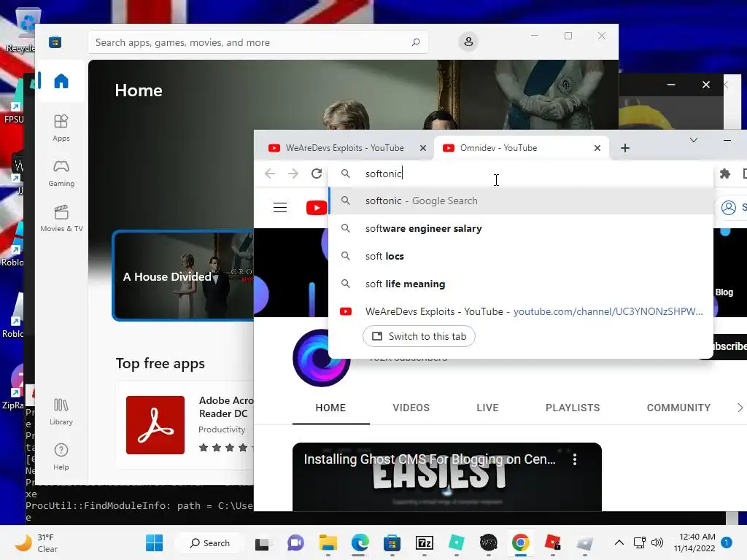This screenshot has width=747, height=560.
Task: Click Switch to this tab button
Action: coord(419,336)
